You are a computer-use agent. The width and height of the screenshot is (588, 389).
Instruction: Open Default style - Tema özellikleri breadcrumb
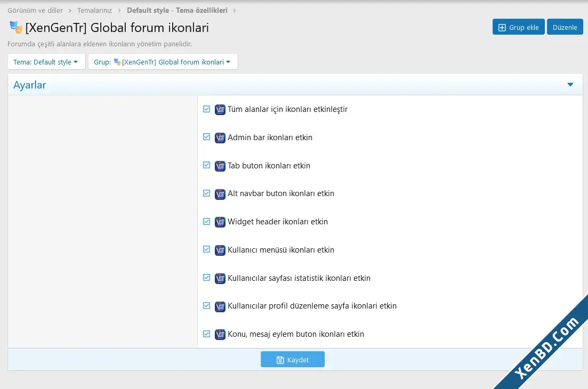[x=177, y=11]
